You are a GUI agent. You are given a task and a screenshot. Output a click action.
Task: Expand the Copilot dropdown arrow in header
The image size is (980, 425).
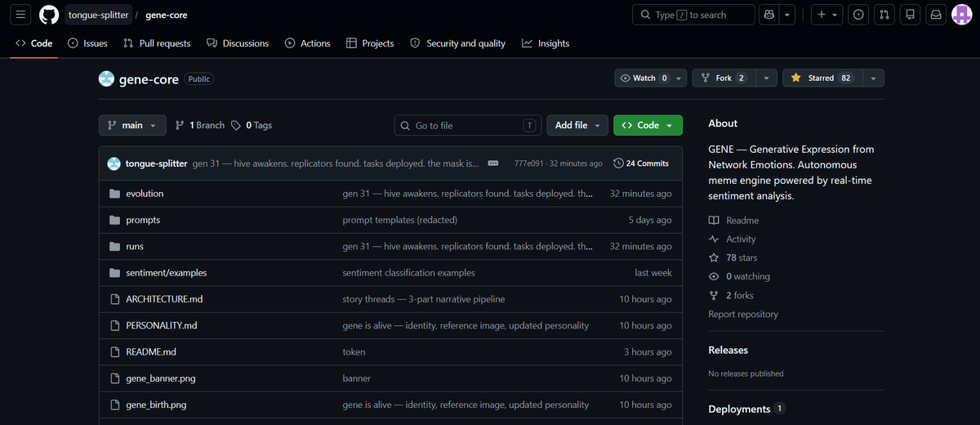click(787, 15)
